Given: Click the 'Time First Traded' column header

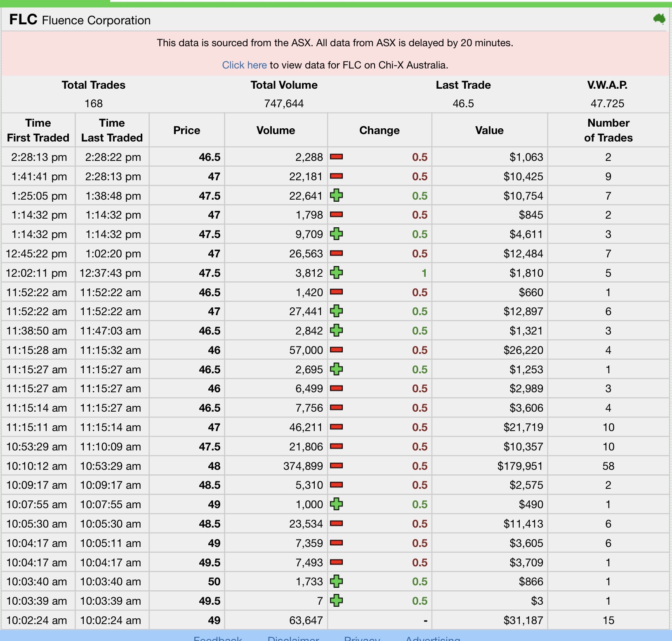Looking at the screenshot, I should [38, 130].
